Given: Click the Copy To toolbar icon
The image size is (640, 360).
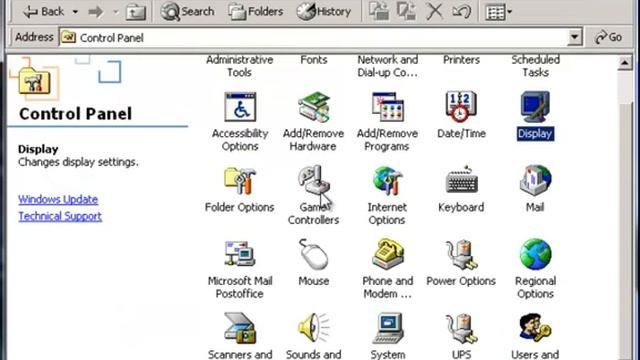Looking at the screenshot, I should [407, 11].
